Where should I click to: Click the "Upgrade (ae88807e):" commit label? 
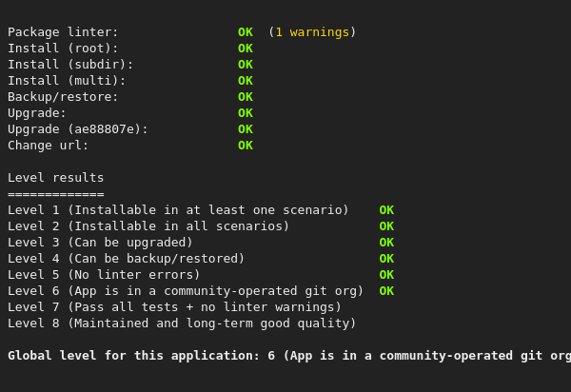tap(78, 129)
